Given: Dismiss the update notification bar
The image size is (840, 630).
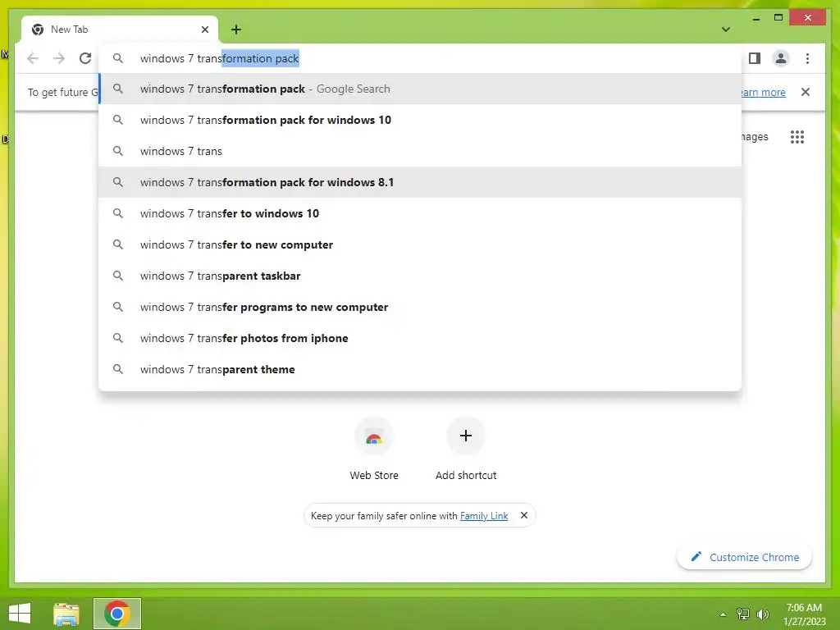Looking at the screenshot, I should (x=806, y=92).
